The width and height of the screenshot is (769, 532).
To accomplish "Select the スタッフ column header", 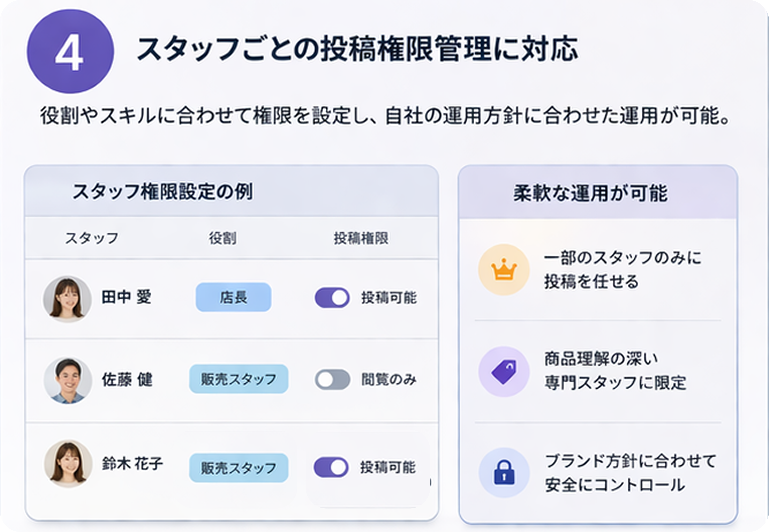I will click(x=92, y=238).
